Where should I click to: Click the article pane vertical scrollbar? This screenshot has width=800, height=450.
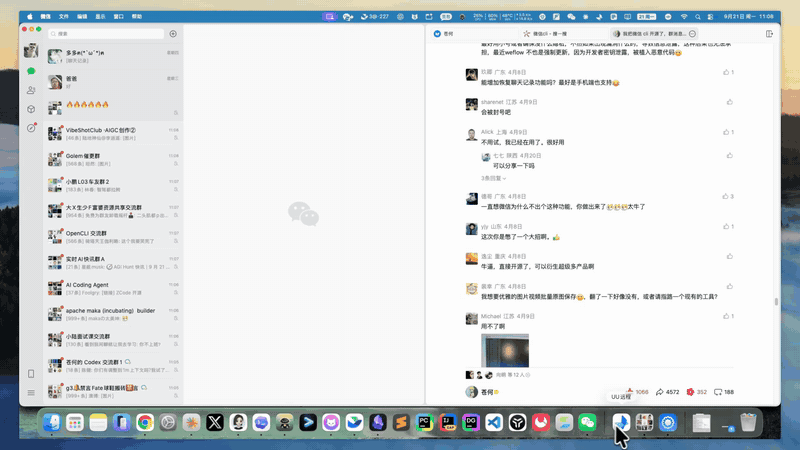(x=777, y=302)
